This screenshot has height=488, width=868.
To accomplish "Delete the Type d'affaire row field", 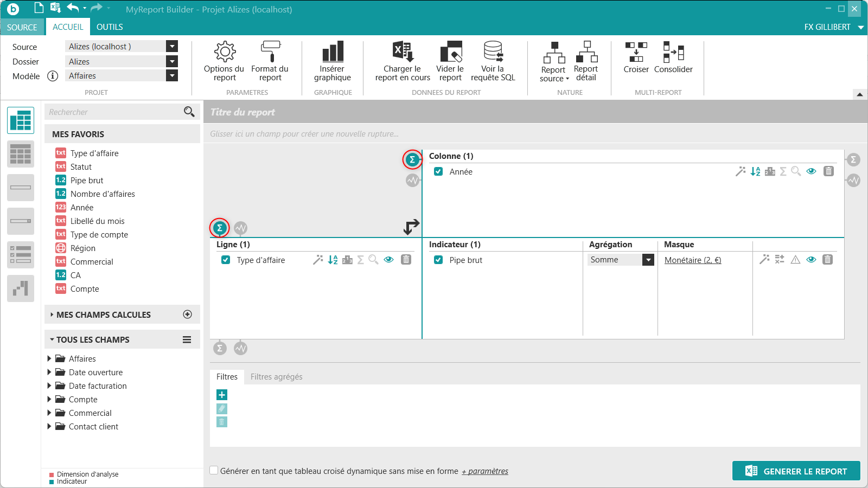I will tap(406, 260).
